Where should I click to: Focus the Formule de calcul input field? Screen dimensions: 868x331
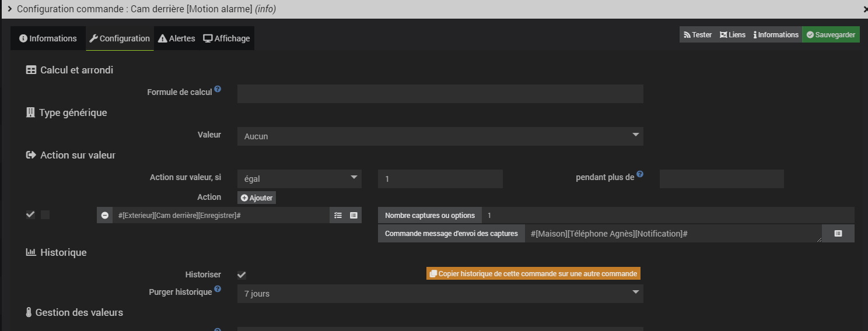point(440,94)
